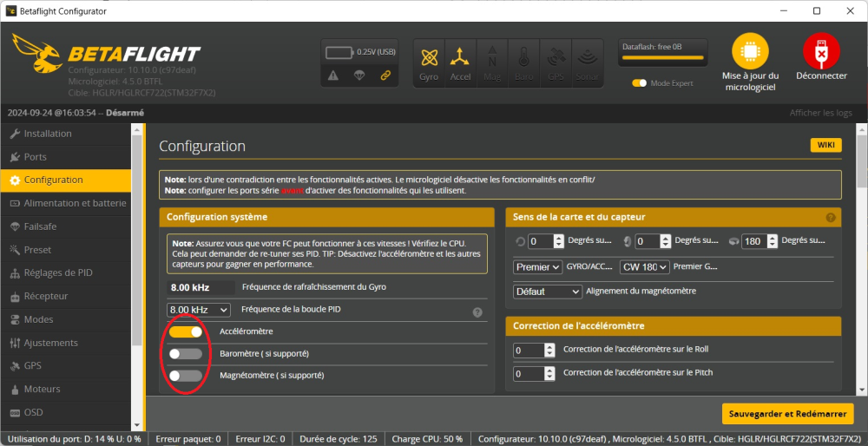Open the Ports tab in sidebar

36,157
